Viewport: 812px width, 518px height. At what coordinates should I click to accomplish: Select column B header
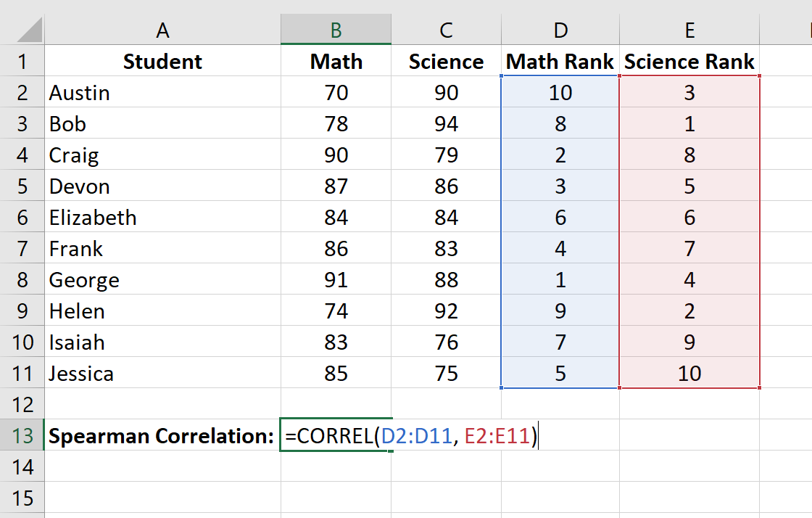pos(336,30)
